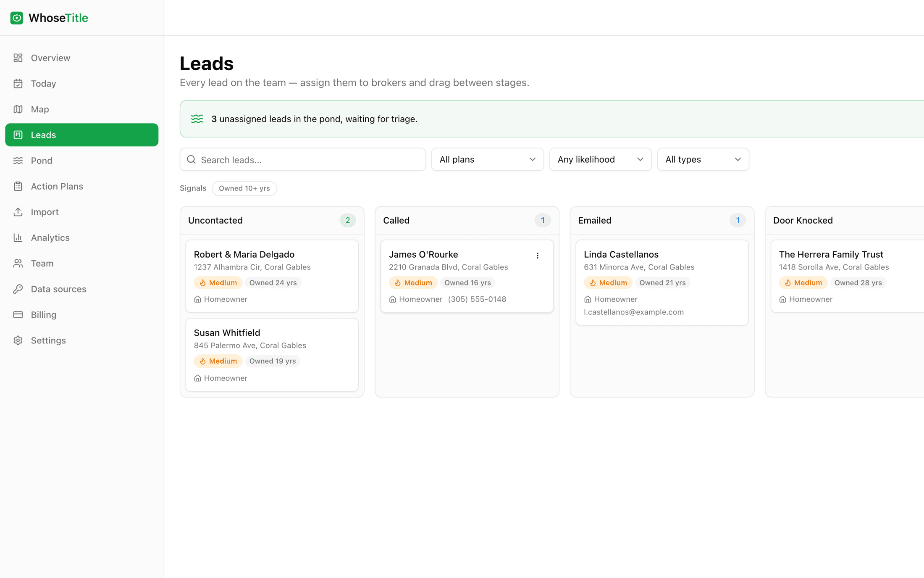Screen dimensions: 924x578
Task: Click home icon on Herrera Family Trust card
Action: 782,299
